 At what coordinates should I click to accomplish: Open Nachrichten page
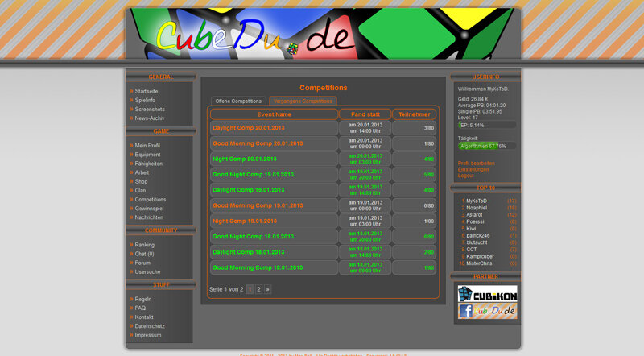click(149, 218)
